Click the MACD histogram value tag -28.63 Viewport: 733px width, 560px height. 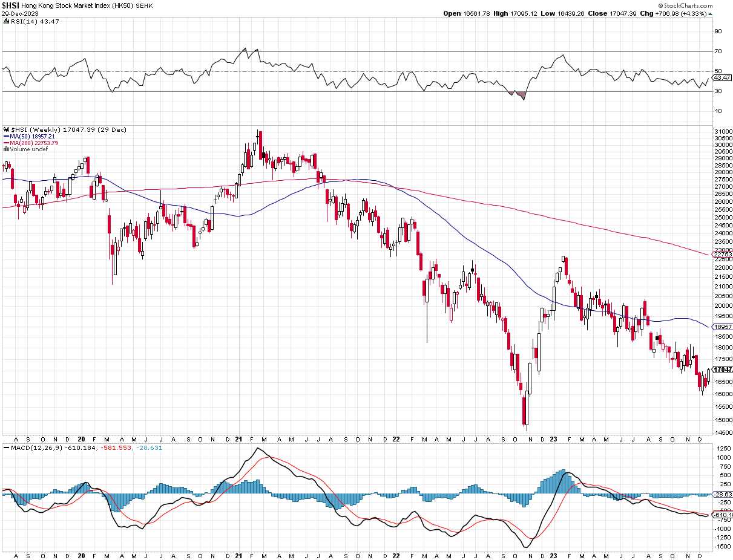[x=722, y=494]
